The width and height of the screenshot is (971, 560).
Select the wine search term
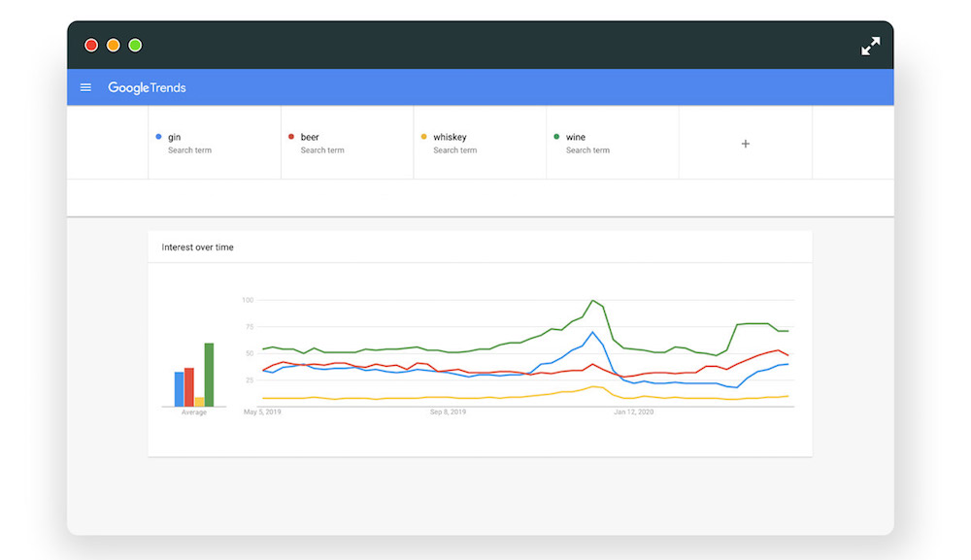tap(576, 138)
